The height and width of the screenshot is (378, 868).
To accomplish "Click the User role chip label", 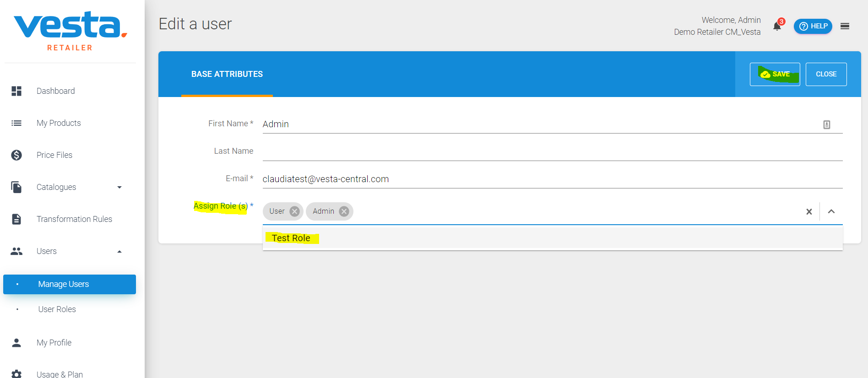I will pyautogui.click(x=277, y=211).
